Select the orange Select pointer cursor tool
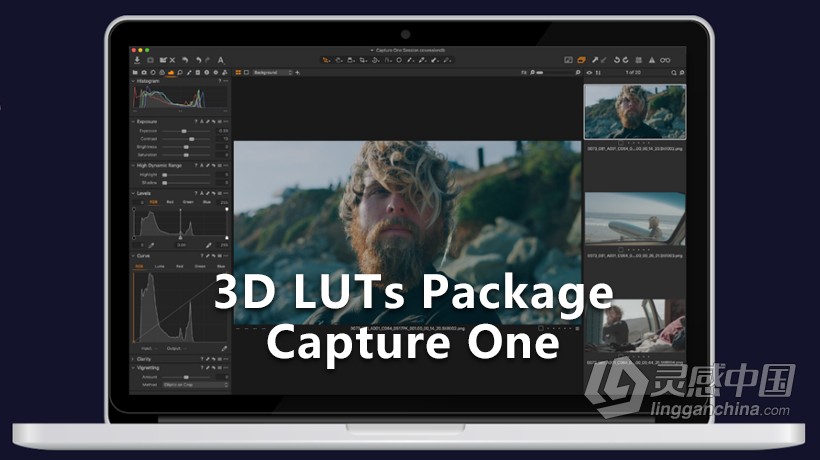 [x=326, y=60]
